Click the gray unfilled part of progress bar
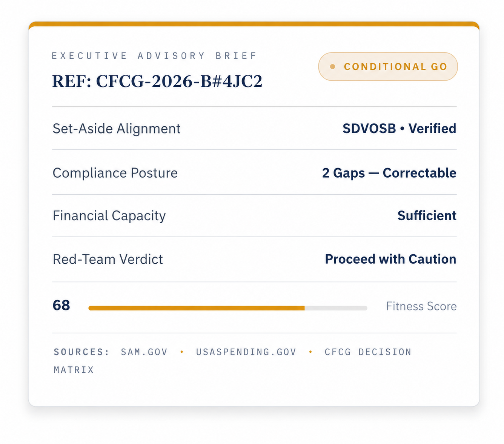504x444 pixels. pyautogui.click(x=336, y=308)
